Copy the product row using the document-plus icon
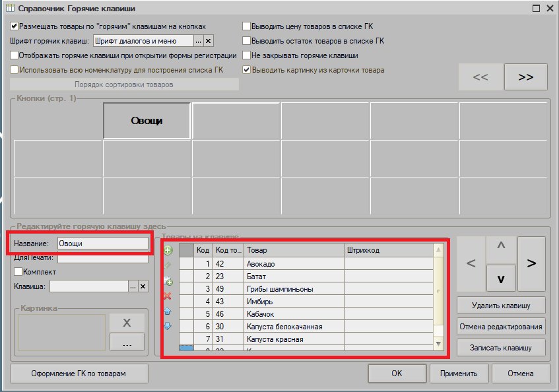 168,281
